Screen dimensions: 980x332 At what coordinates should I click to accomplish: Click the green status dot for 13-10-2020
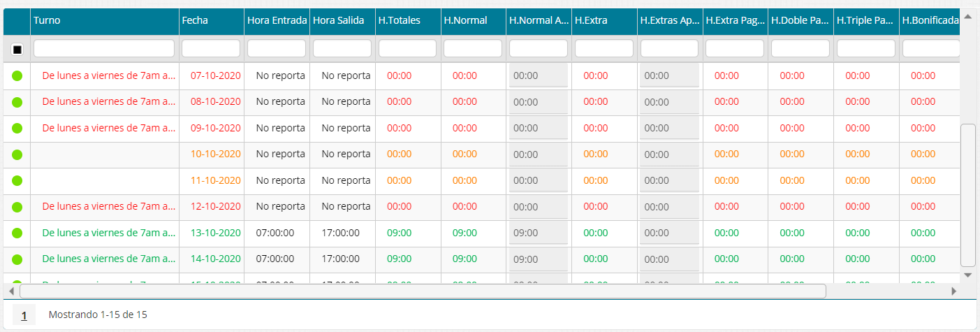point(17,233)
